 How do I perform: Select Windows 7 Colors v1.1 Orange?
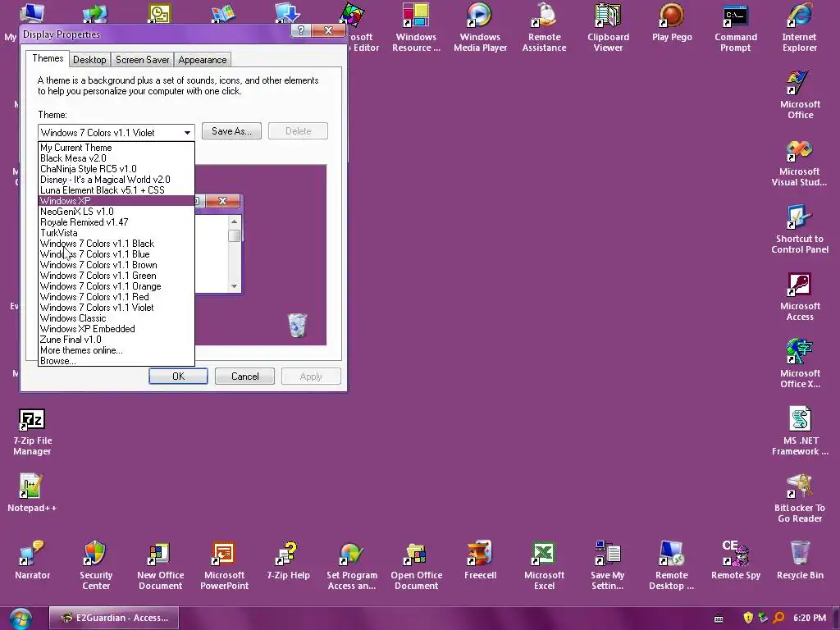tap(116, 286)
